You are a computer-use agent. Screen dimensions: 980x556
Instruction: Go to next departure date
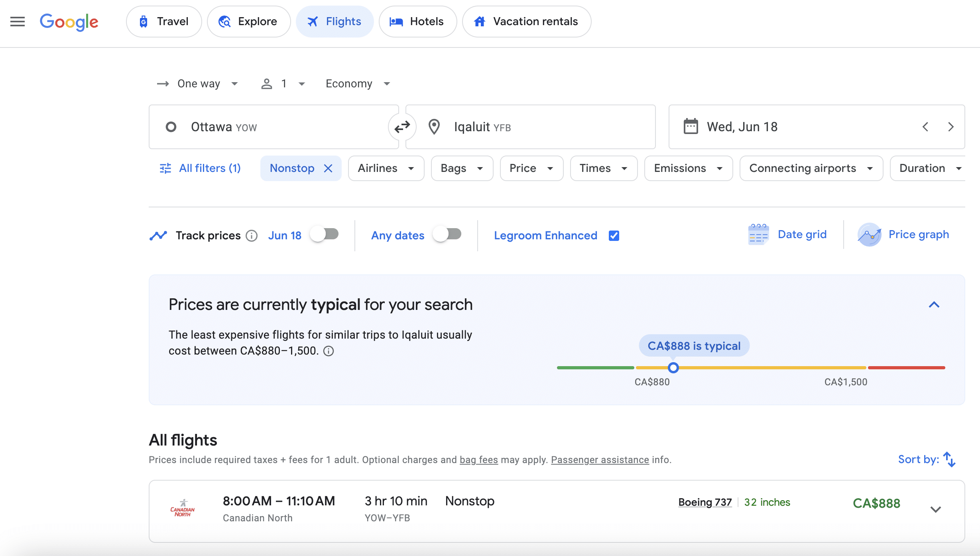click(951, 127)
